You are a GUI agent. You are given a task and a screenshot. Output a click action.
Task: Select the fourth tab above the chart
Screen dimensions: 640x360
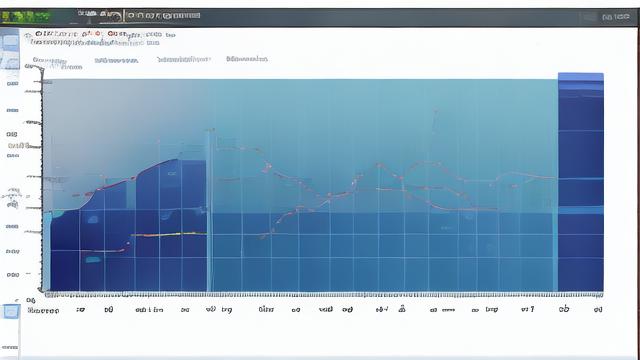(x=247, y=59)
